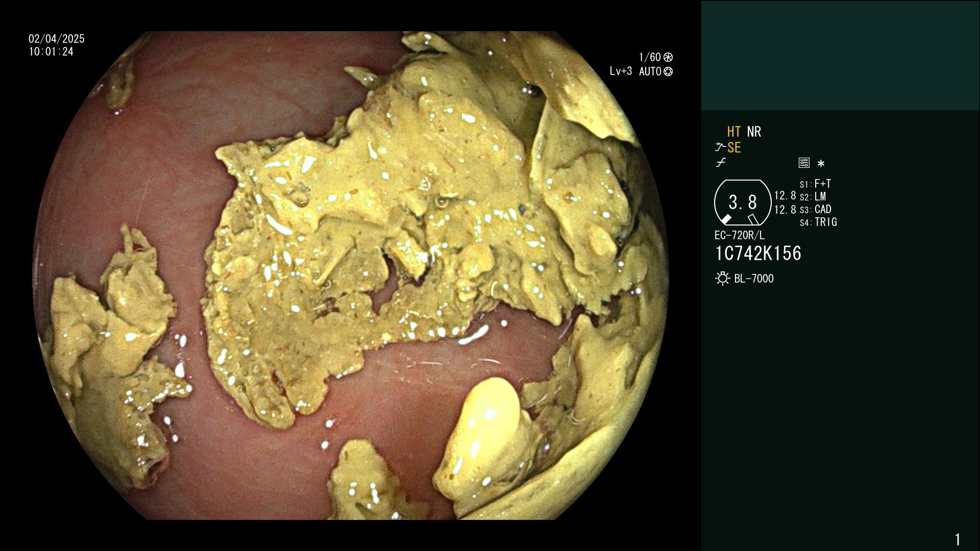Click the shutter speed 1/60 icon

point(668,57)
